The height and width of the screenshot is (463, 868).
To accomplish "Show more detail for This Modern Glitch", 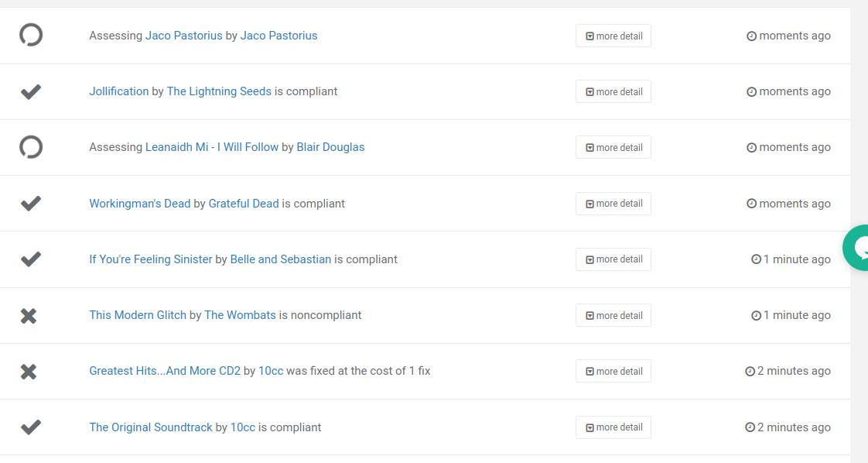I will click(613, 315).
